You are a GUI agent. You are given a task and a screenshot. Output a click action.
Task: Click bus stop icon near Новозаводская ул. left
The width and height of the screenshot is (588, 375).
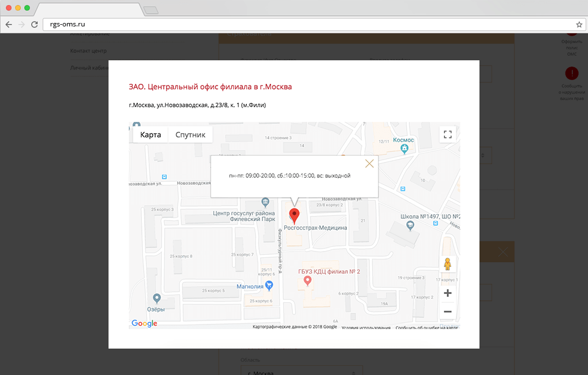pos(164,177)
